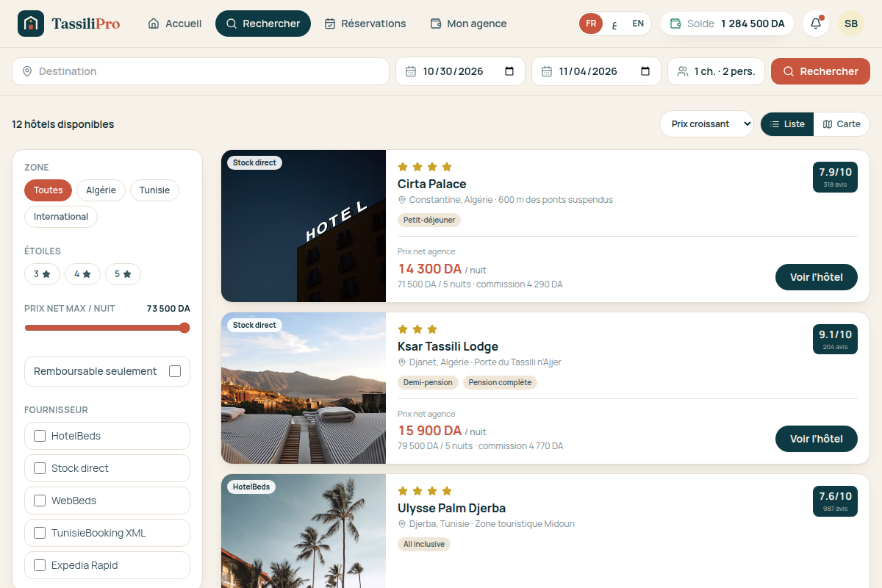Check the Stock direct supplier checkbox

click(40, 468)
